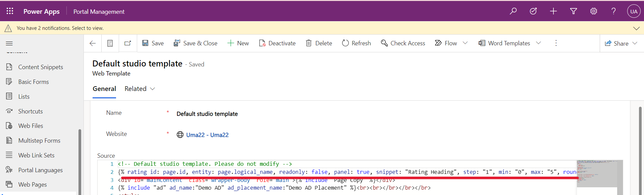This screenshot has height=195, width=644.
Task: Open the UA user account avatar
Action: [x=634, y=11]
